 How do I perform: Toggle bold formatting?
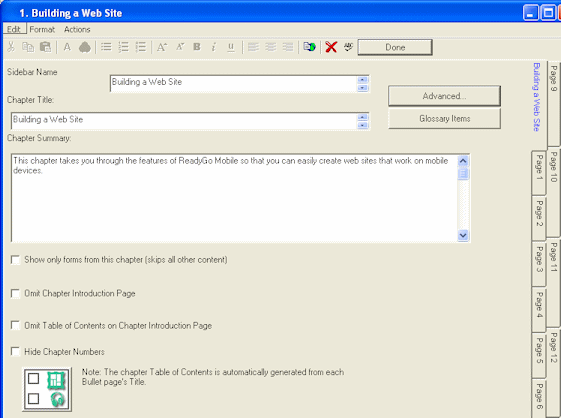click(x=196, y=47)
